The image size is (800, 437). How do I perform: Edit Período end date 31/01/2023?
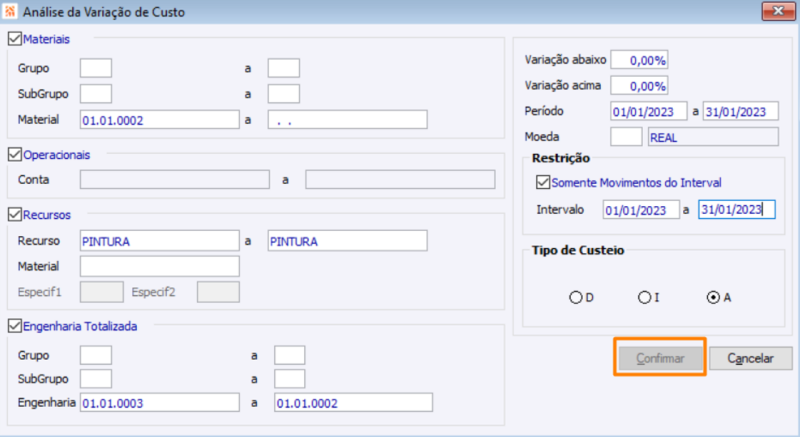coord(741,111)
